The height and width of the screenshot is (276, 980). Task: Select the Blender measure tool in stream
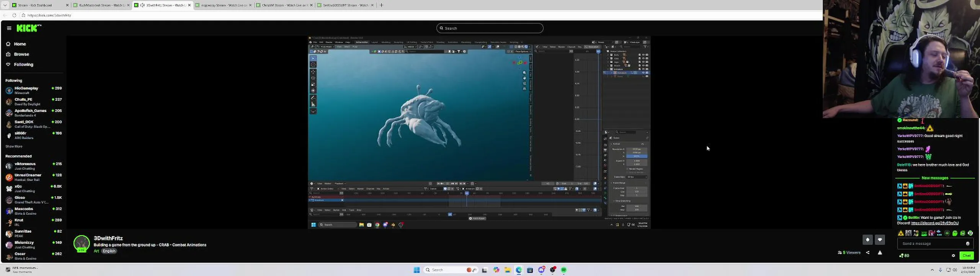point(313,104)
